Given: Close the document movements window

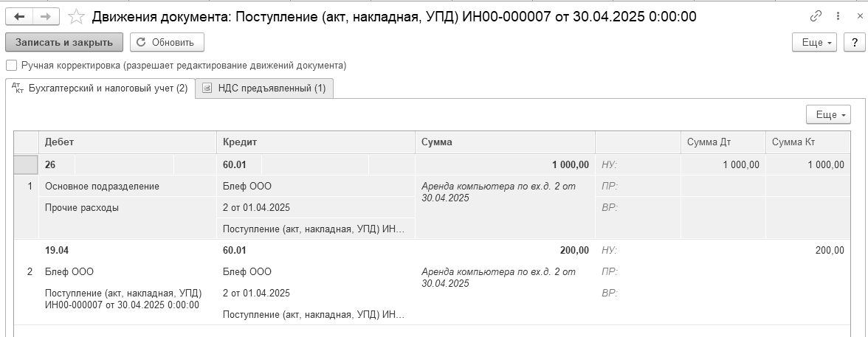Looking at the screenshot, I should (x=860, y=17).
